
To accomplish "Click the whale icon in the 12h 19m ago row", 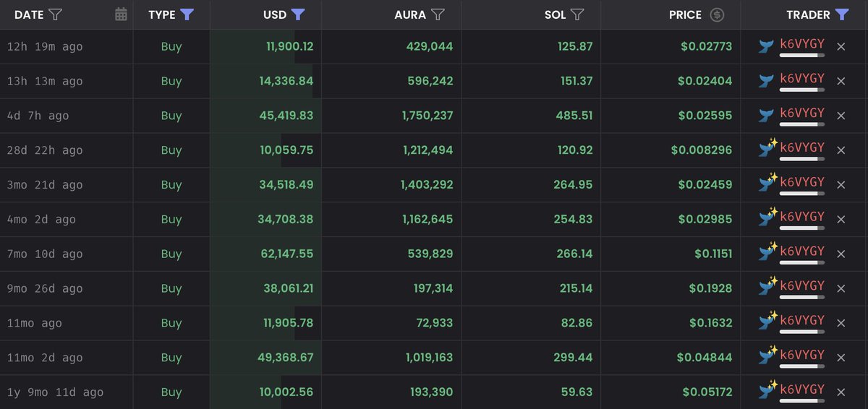I will point(766,46).
